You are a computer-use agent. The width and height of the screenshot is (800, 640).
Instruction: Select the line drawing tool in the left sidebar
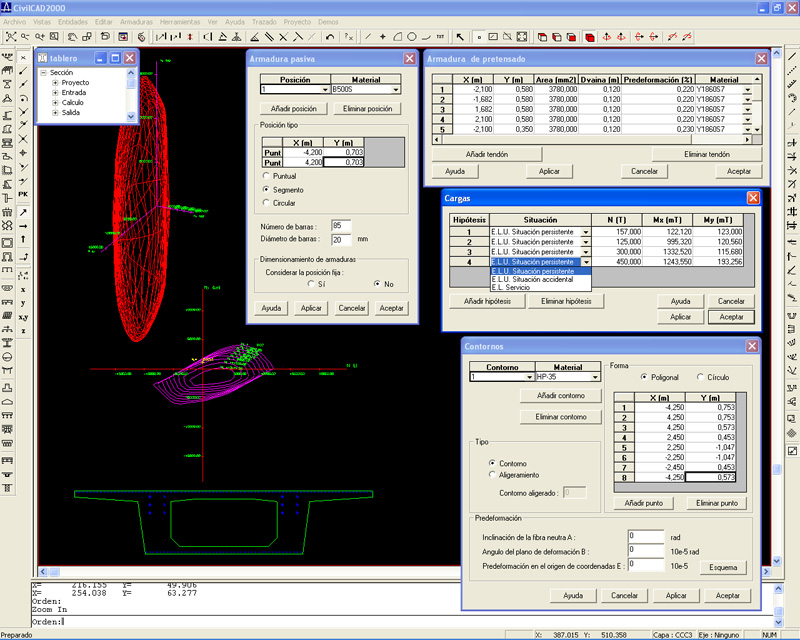[24, 71]
